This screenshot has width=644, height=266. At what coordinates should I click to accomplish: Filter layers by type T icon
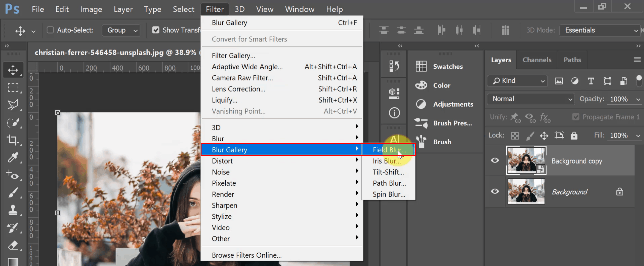[591, 81]
